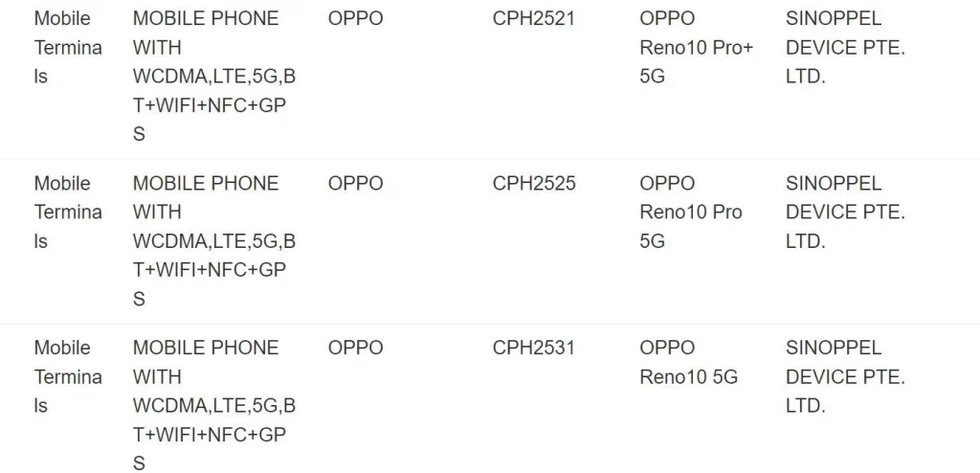Click OPPO brand in the CPH2525 row

pos(355,183)
